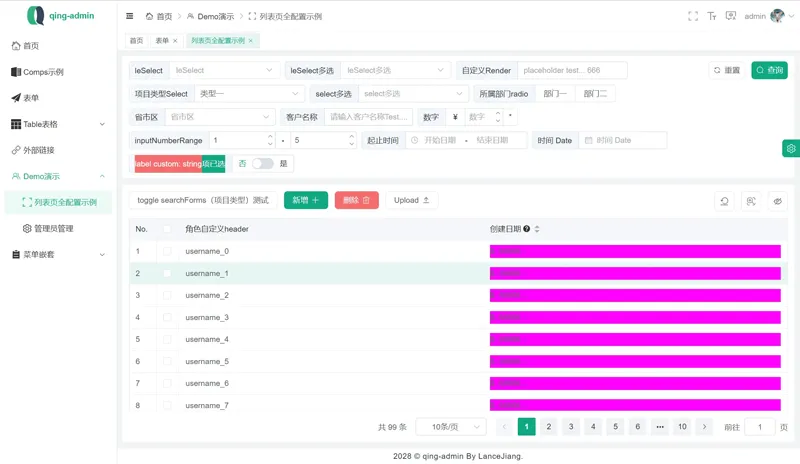Screen dimensions: 800x464
Task: Enter fullscreen mode via the top bar icon
Action: click(693, 16)
